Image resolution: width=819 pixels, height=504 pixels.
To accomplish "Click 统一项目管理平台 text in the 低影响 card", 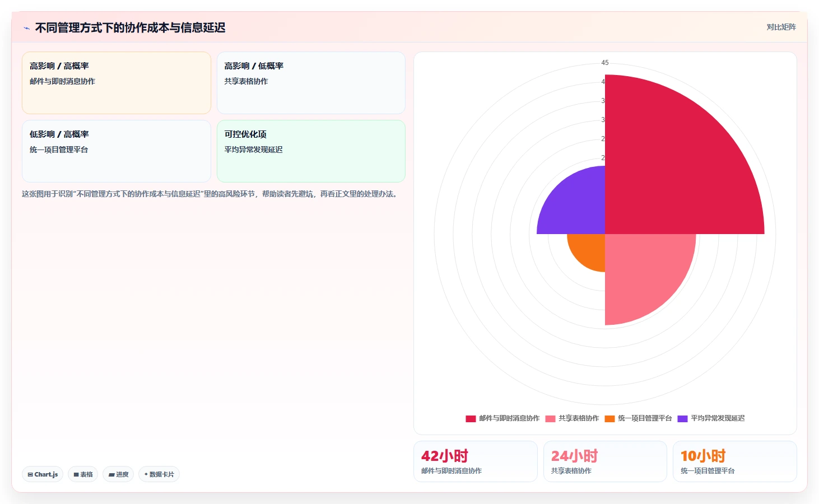I will (59, 150).
